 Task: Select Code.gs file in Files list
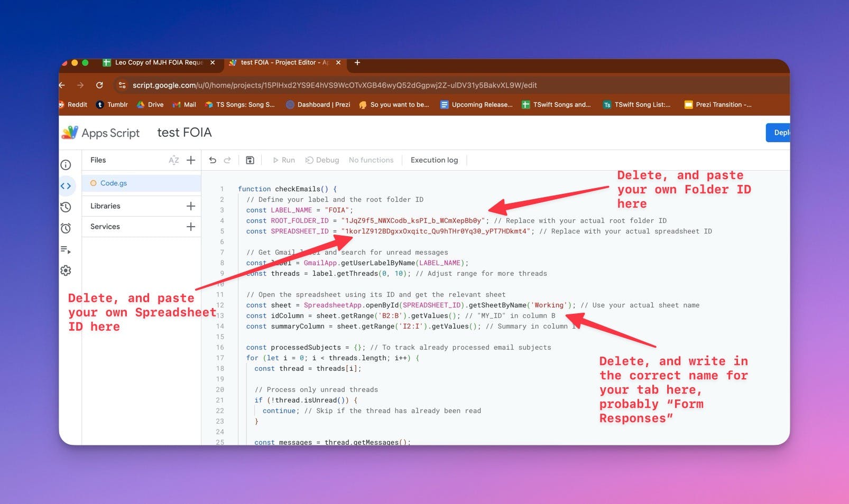[141, 183]
